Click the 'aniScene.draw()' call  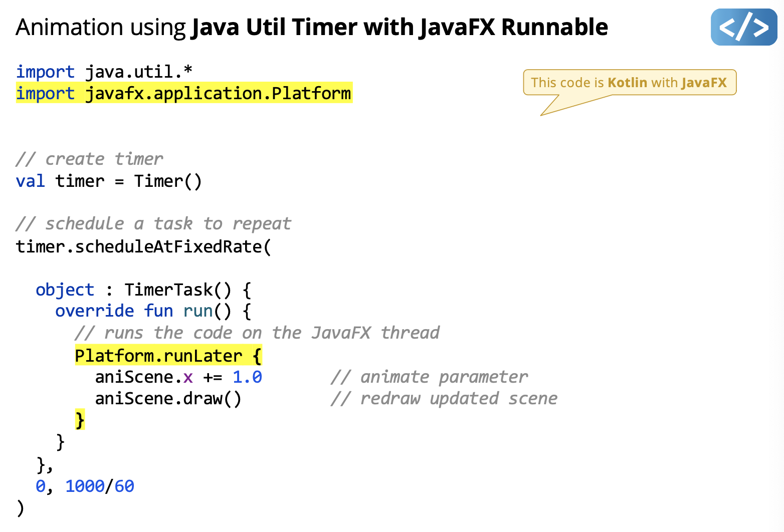pos(168,398)
